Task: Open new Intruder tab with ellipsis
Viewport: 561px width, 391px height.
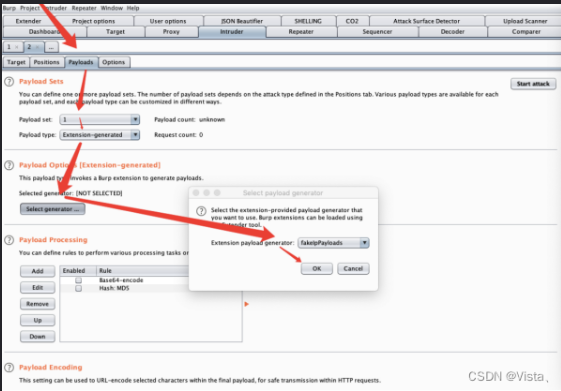Action: 52,47
